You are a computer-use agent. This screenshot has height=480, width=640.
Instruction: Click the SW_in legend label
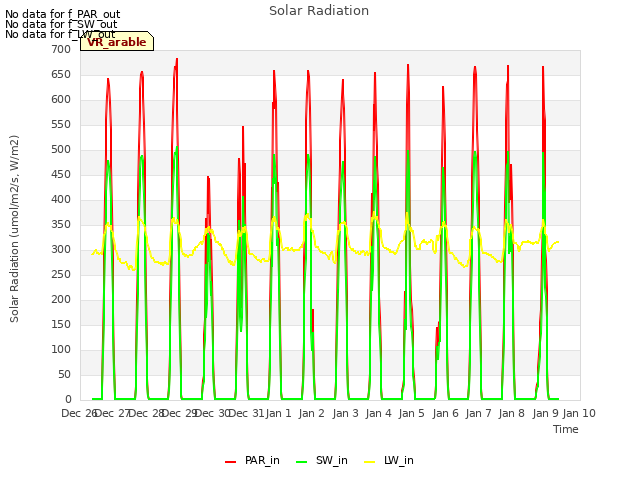pyautogui.click(x=331, y=460)
